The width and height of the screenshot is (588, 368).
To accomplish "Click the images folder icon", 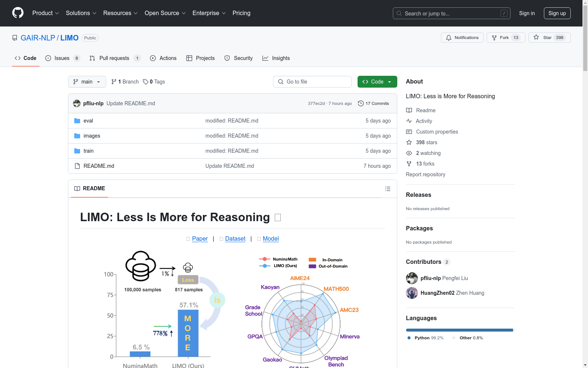I will tap(77, 136).
